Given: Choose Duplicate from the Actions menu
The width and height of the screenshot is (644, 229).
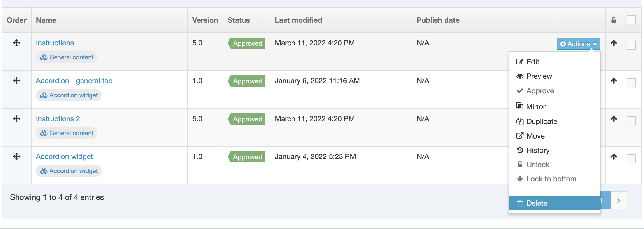Looking at the screenshot, I should 542,121.
